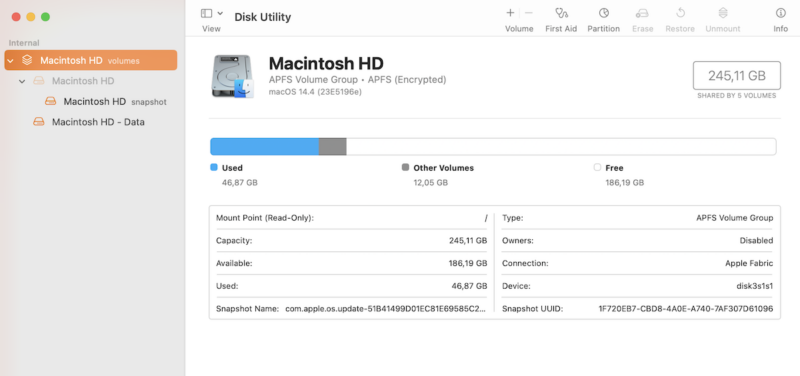Click the Snapshot UUID value
This screenshot has width=800, height=376.
coord(686,309)
